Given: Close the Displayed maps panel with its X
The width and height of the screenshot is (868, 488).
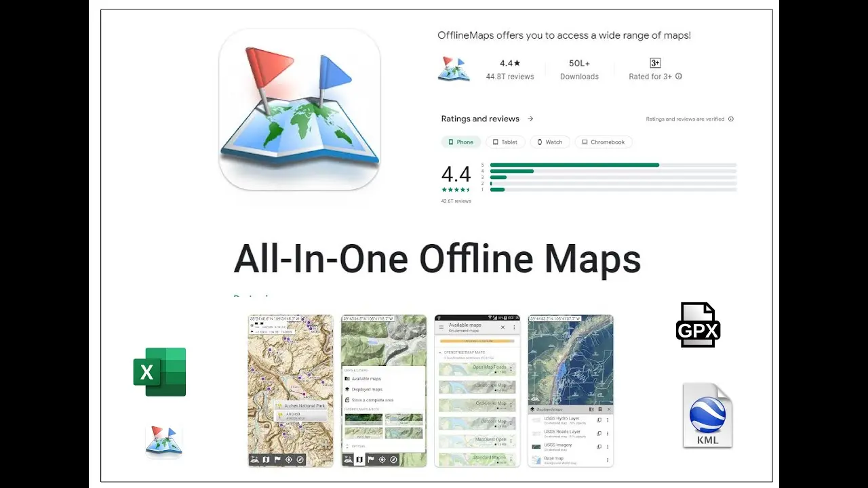Looking at the screenshot, I should 608,409.
